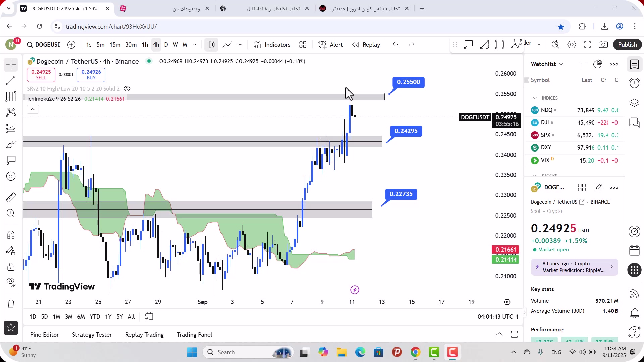Toggle stay in drawing mode

11,251
